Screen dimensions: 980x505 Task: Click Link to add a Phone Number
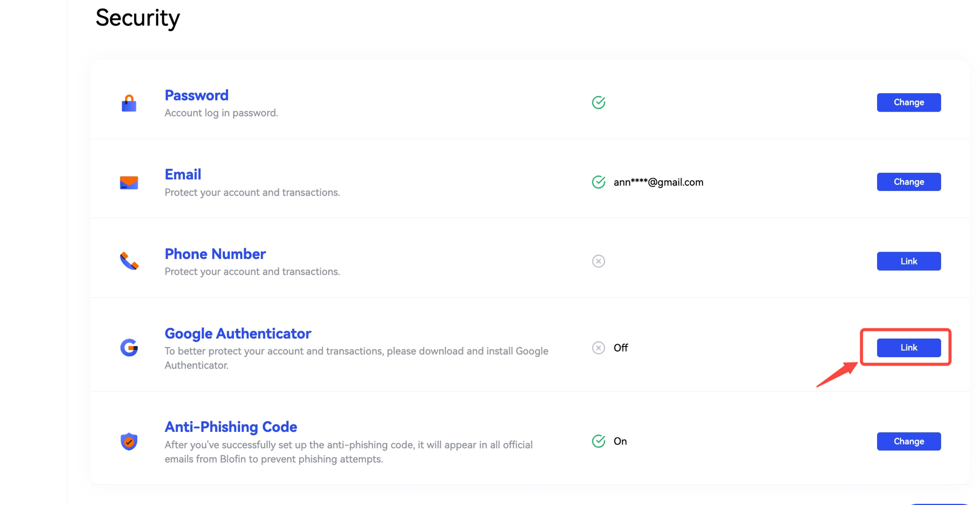click(908, 261)
